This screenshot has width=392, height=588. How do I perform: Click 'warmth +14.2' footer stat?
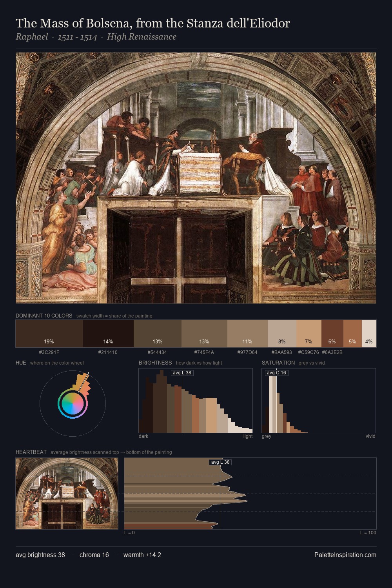coord(142,555)
